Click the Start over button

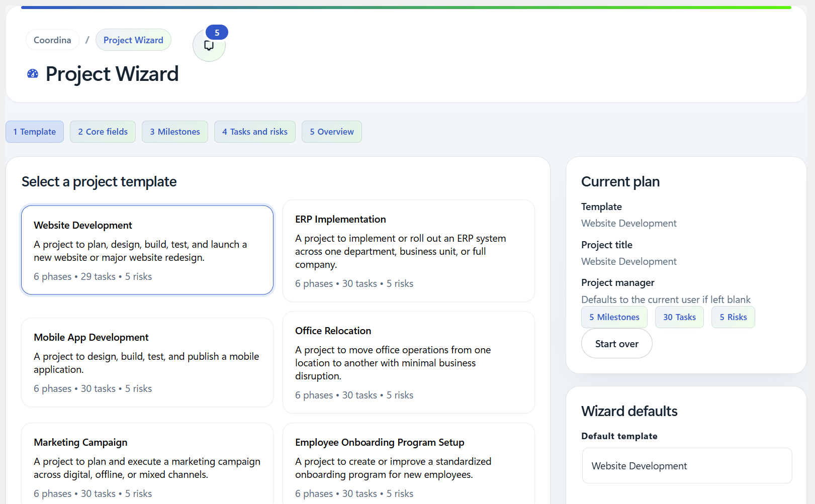coord(617,344)
